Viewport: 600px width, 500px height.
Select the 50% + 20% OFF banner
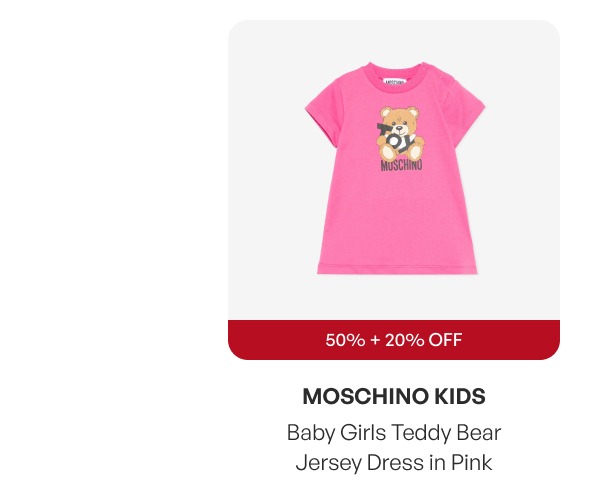pyautogui.click(x=394, y=340)
